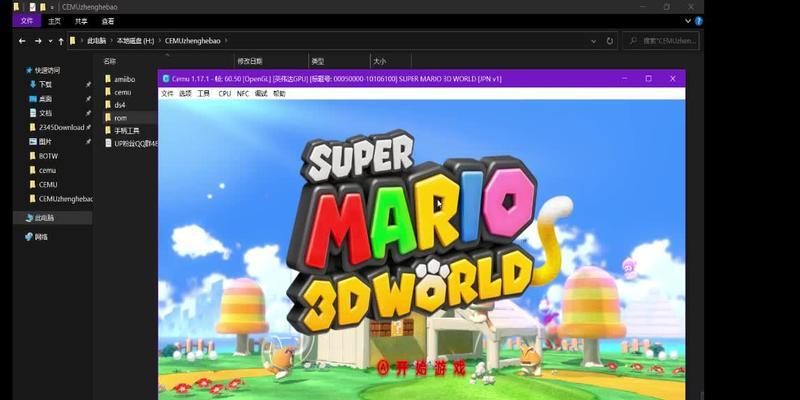Click pin icon next to 桌面
The height and width of the screenshot is (400, 800).
tap(88, 98)
